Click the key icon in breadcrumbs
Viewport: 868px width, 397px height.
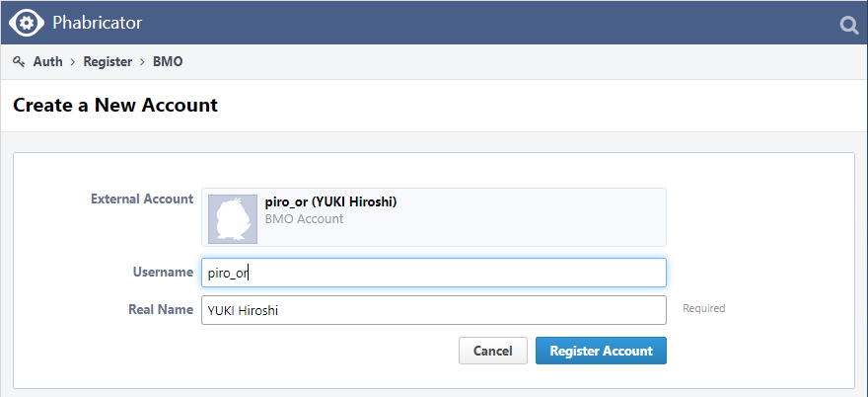[19, 61]
